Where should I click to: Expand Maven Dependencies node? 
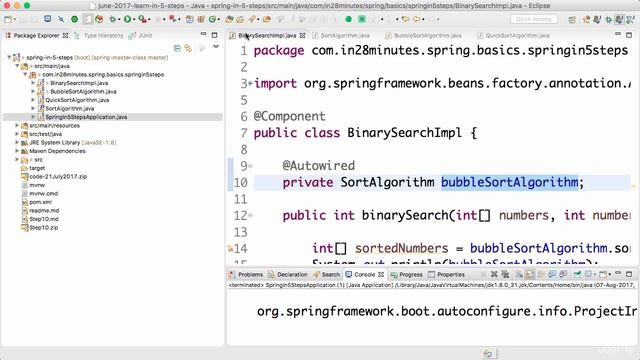coord(17,151)
